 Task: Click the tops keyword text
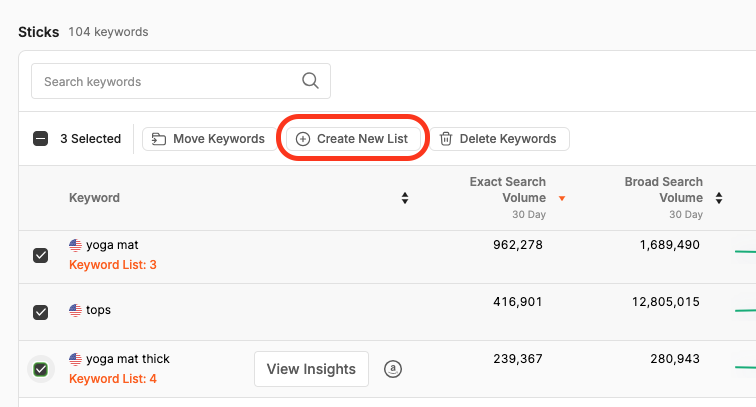click(x=98, y=310)
